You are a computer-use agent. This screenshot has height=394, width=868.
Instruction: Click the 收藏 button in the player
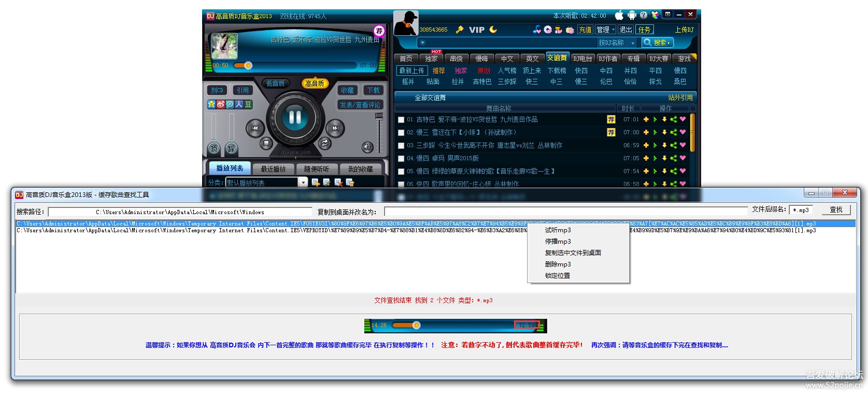(x=347, y=90)
